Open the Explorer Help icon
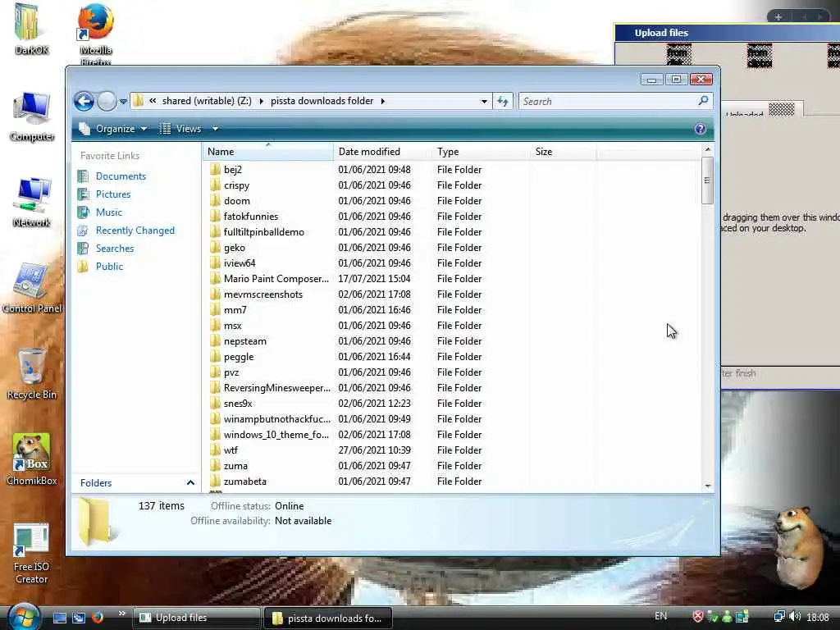The height and width of the screenshot is (630, 840). (700, 129)
